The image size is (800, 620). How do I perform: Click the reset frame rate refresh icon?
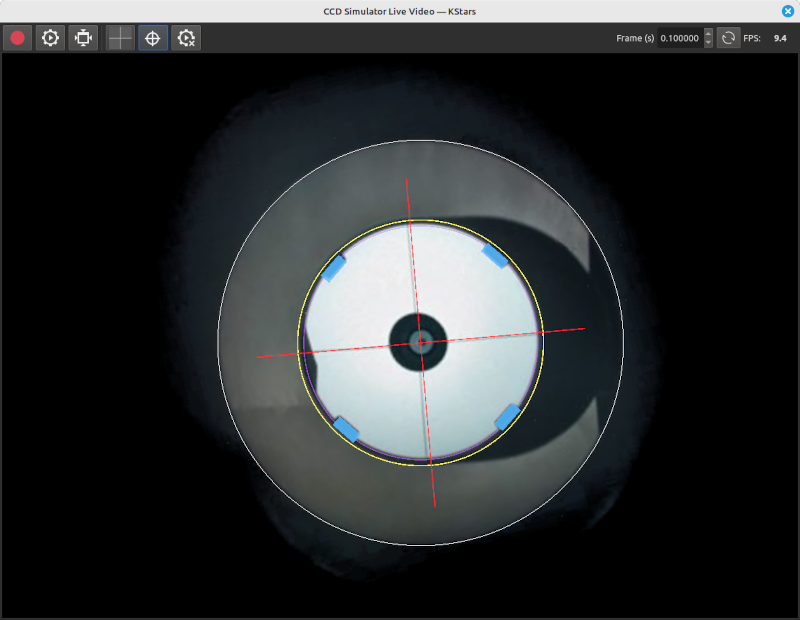(728, 38)
